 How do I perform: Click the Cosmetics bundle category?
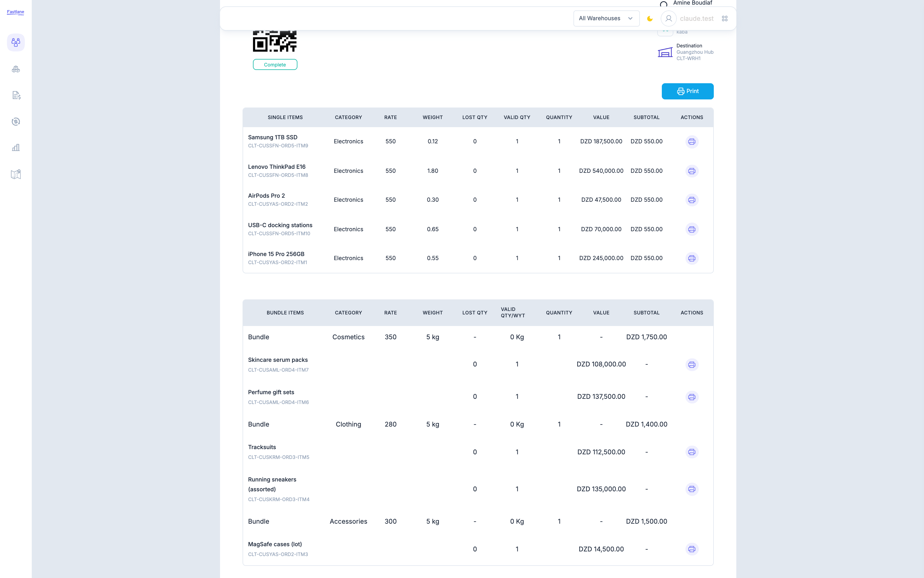pyautogui.click(x=348, y=337)
